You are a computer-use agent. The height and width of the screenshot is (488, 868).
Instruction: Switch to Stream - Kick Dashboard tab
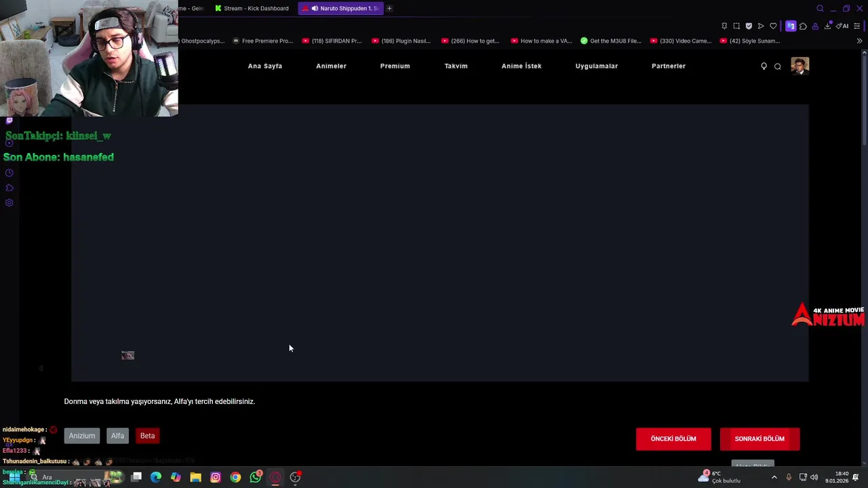click(252, 8)
